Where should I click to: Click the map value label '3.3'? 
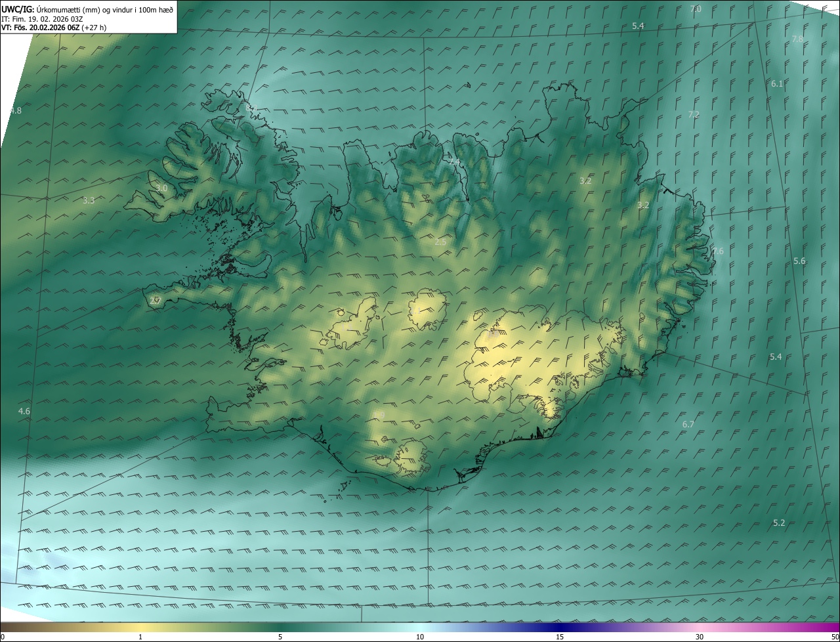coord(89,200)
